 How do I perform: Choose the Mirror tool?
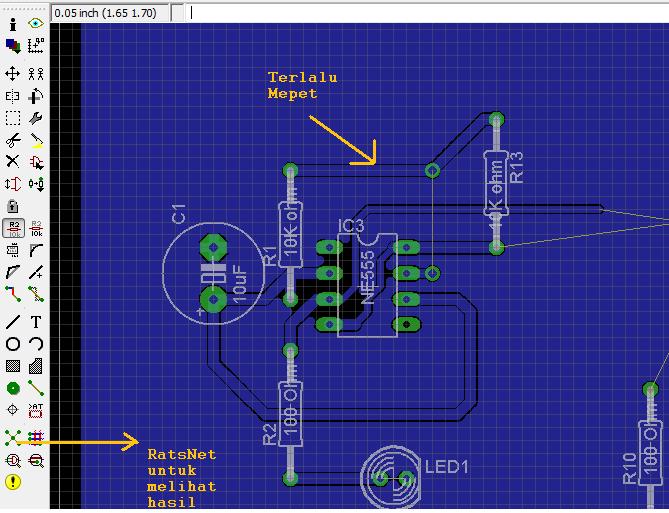click(x=13, y=97)
